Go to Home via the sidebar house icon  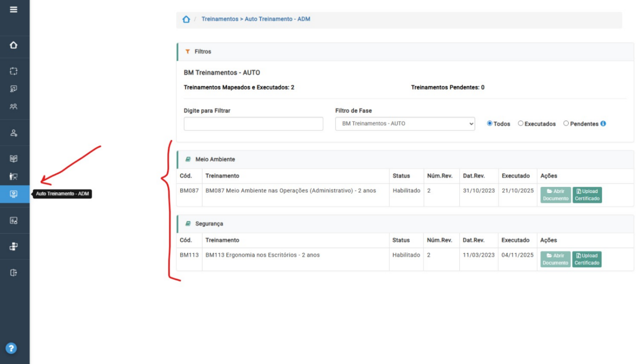(x=13, y=45)
